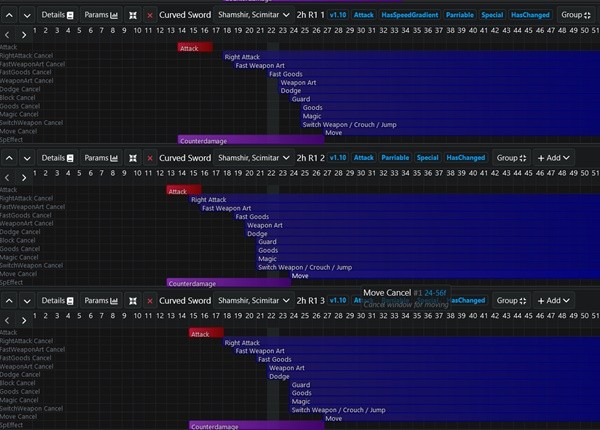
Task: Select the purple Counterdamage bar in the 2h R1 2 timeline
Action: coord(228,283)
